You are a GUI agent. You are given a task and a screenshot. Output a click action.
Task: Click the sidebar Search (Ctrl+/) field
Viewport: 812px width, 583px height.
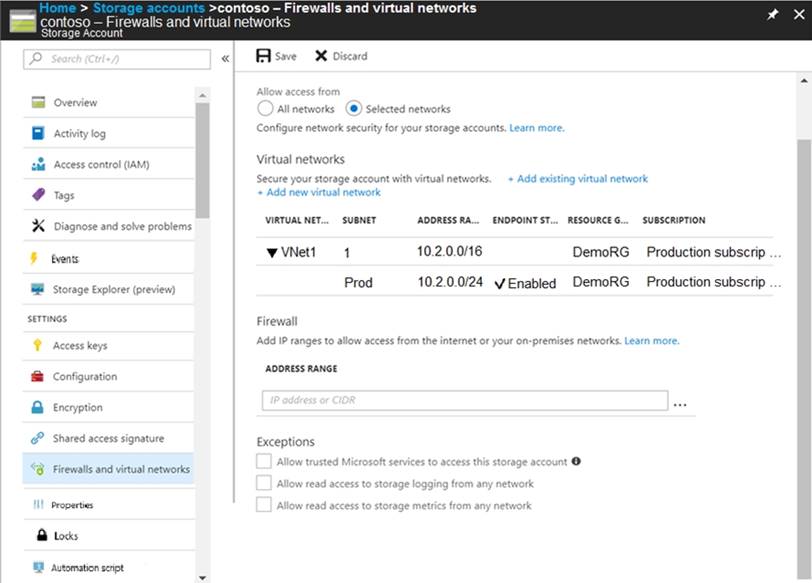117,59
